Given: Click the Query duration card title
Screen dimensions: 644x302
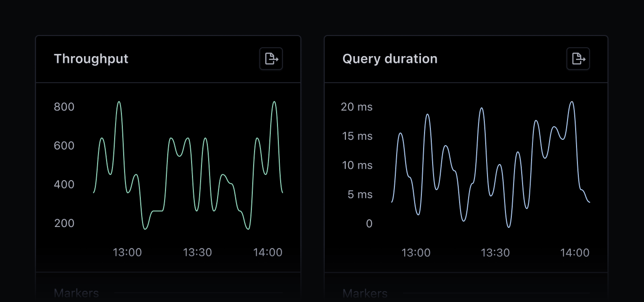Looking at the screenshot, I should 390,59.
